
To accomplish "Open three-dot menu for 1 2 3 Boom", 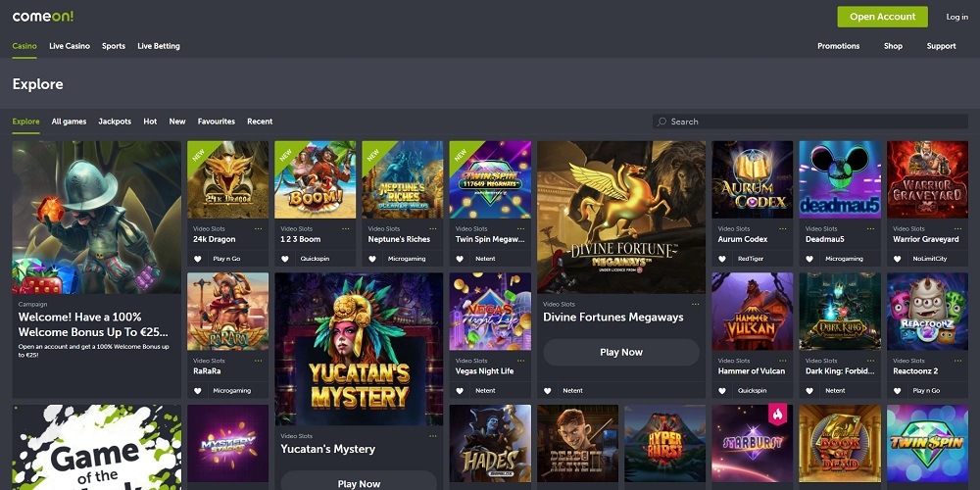I will point(346,228).
